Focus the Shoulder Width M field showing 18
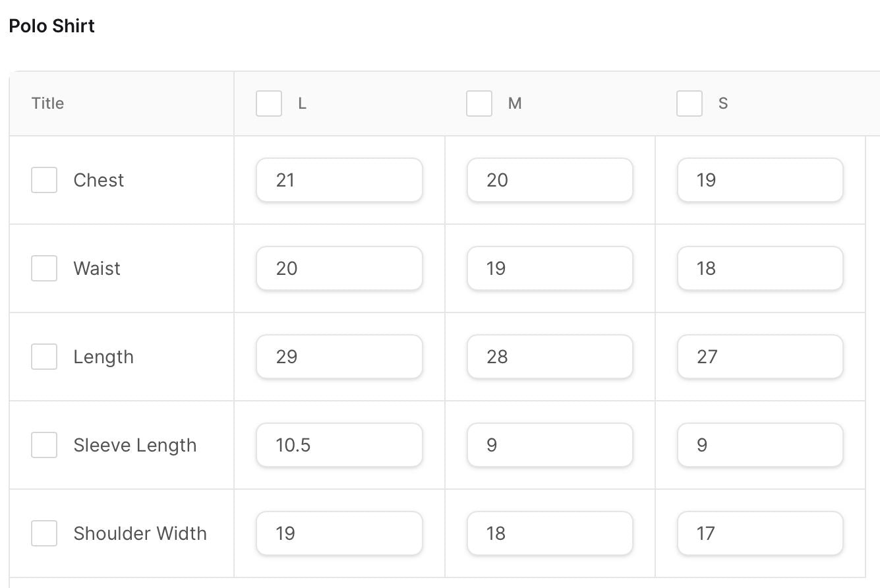 (549, 533)
